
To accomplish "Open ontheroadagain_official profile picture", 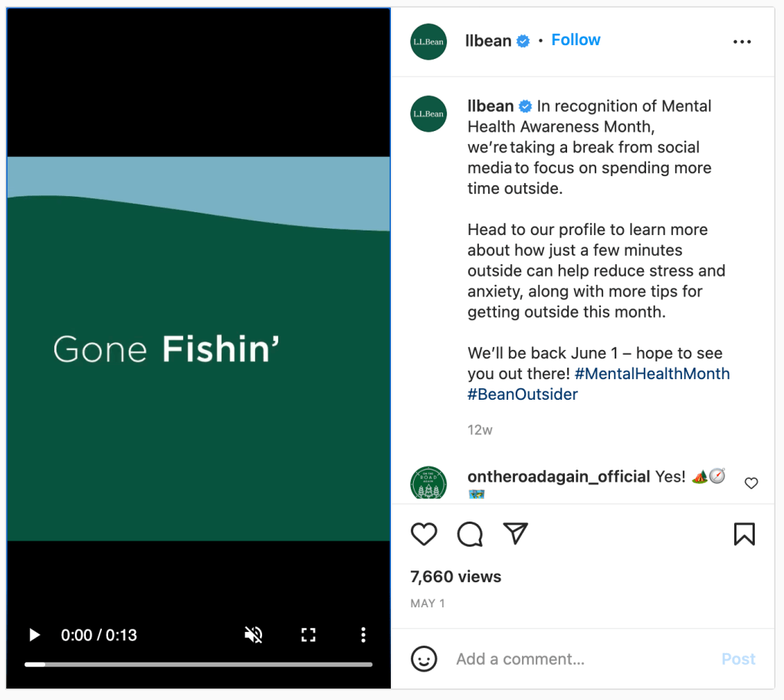I will click(428, 483).
